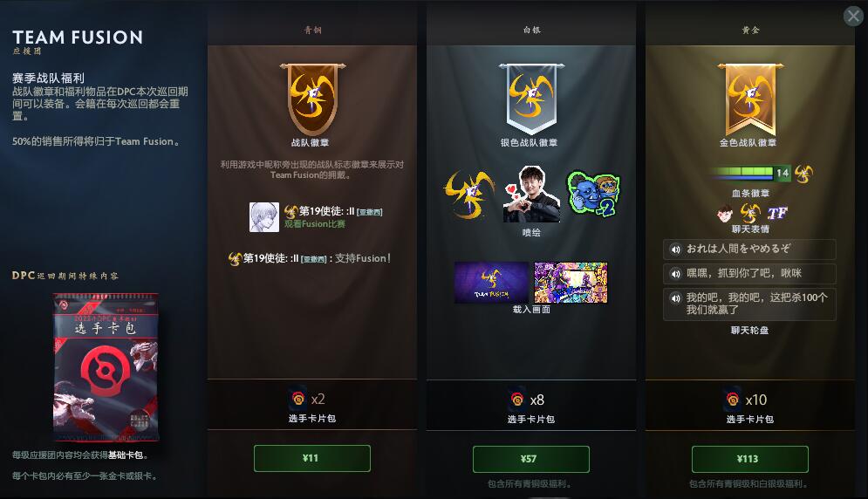Viewport: 868px width, 499px height.
Task: Buy the silver tier for ¥57
Action: tap(531, 459)
